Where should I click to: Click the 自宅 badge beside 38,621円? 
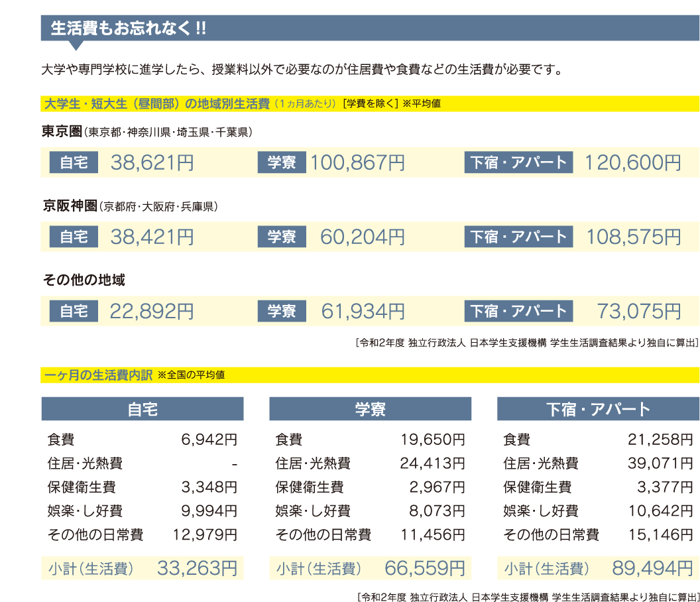[74, 162]
